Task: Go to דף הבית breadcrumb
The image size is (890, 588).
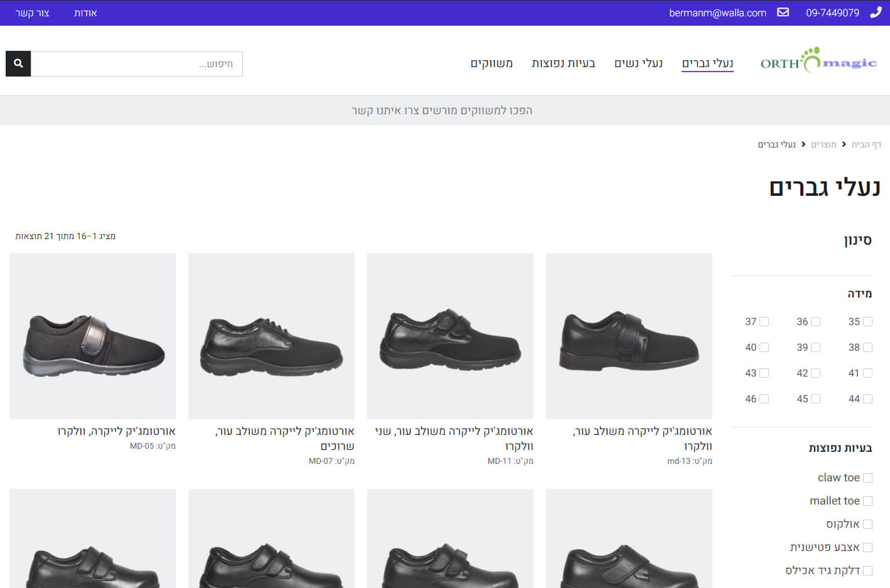Action: point(866,144)
